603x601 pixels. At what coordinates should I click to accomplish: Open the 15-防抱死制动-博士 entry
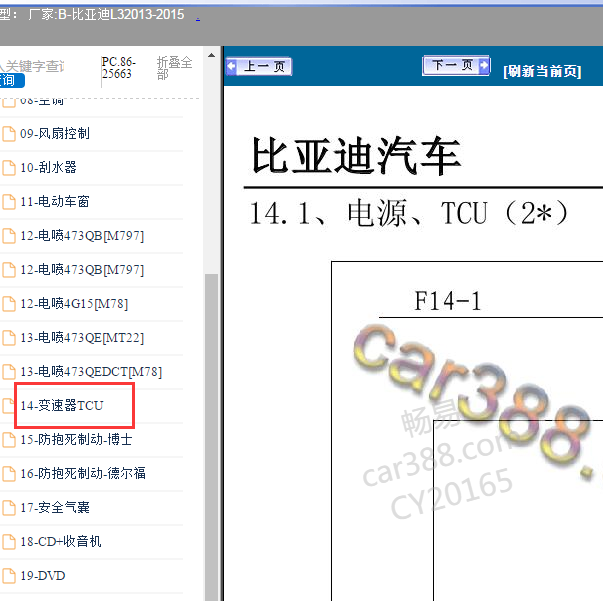pos(76,439)
